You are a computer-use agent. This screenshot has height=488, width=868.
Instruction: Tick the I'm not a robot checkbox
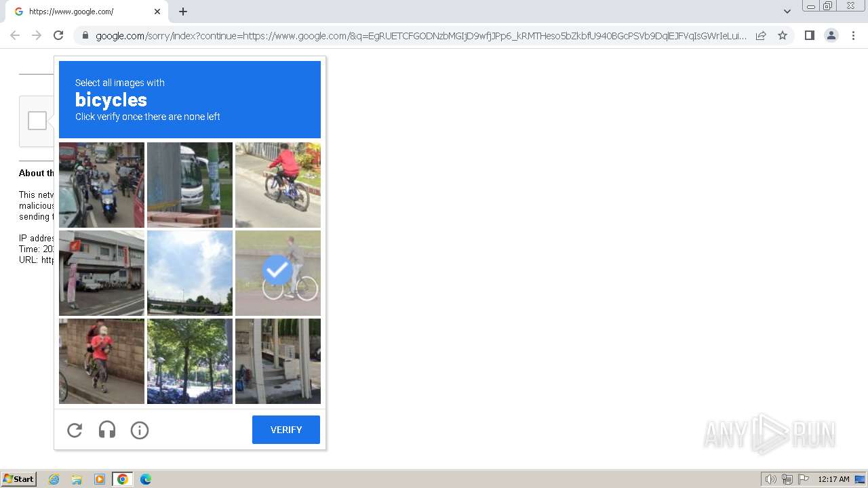click(37, 121)
